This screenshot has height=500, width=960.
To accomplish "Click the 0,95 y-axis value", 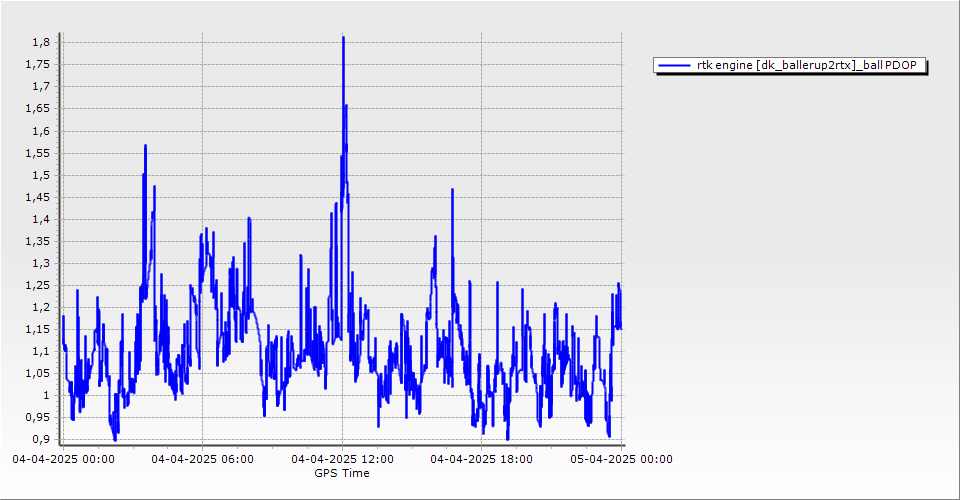I will point(37,417).
